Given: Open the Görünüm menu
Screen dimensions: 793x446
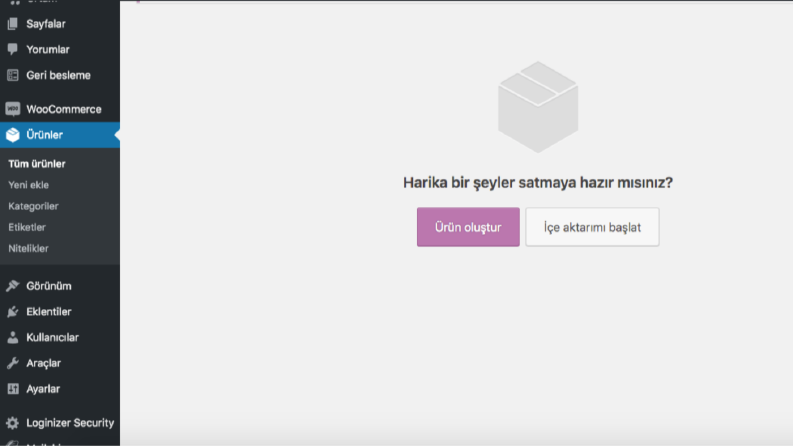Looking at the screenshot, I should 60,286.
